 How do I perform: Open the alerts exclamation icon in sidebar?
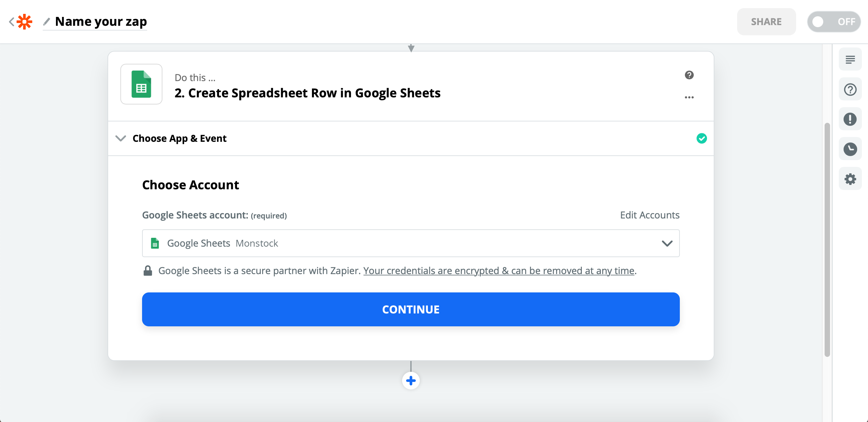click(850, 119)
